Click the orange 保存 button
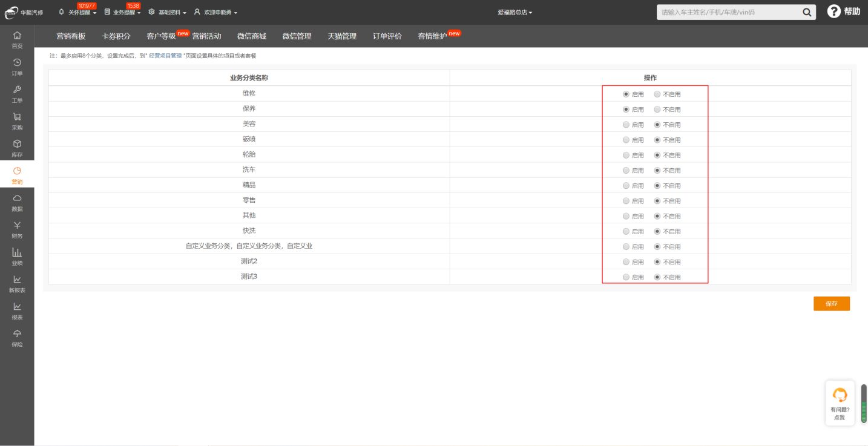868x446 pixels. click(x=831, y=304)
